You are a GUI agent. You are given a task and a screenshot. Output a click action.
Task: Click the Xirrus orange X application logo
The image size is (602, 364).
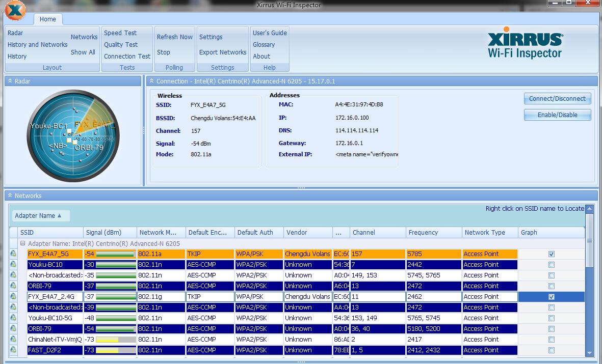click(x=16, y=10)
